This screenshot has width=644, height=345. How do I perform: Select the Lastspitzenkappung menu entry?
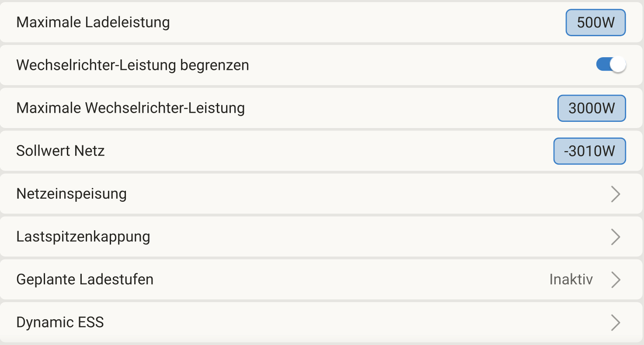tap(83, 237)
